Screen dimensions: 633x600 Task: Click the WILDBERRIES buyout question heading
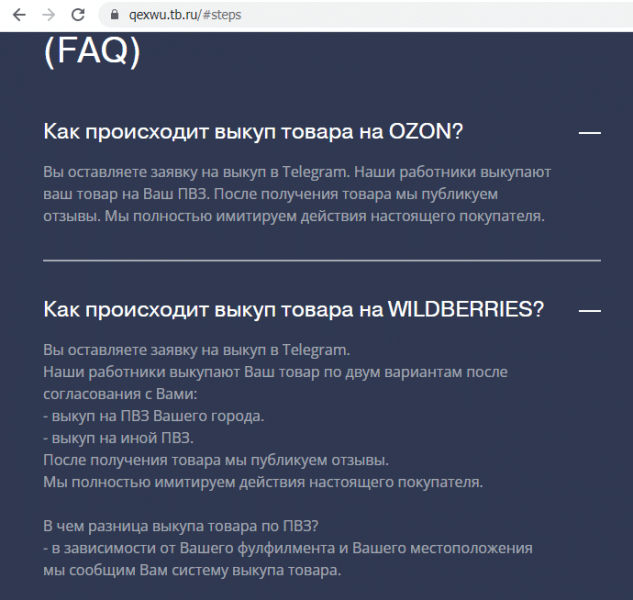click(293, 309)
